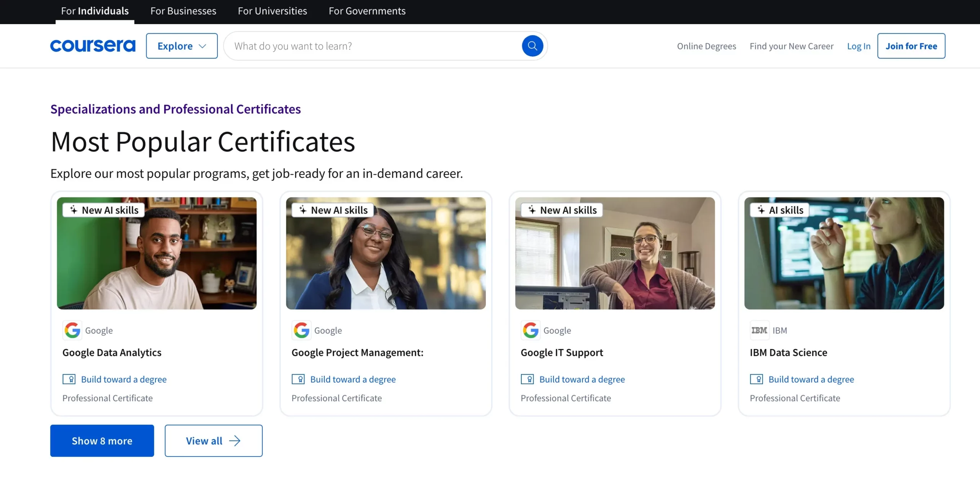Click Google logo on Data Analytics card
The height and width of the screenshot is (491, 980).
[x=72, y=330]
